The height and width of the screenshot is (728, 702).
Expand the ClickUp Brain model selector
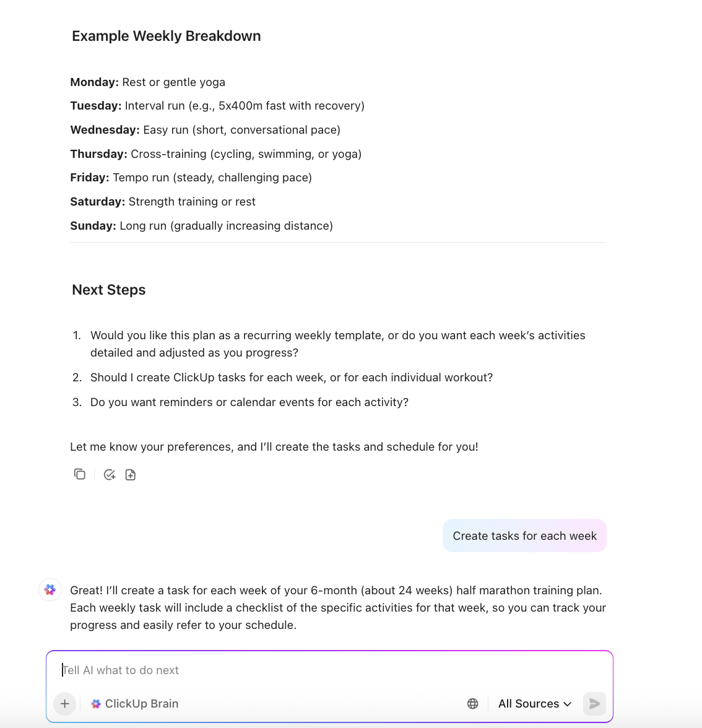134,704
